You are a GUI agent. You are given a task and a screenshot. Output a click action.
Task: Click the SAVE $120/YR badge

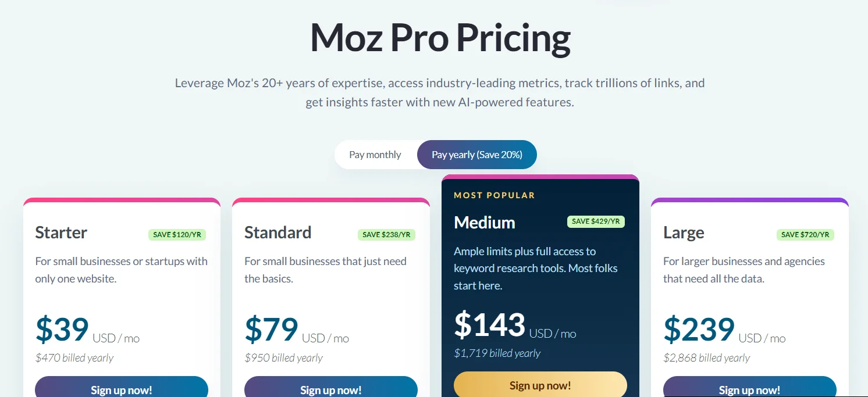tap(177, 235)
